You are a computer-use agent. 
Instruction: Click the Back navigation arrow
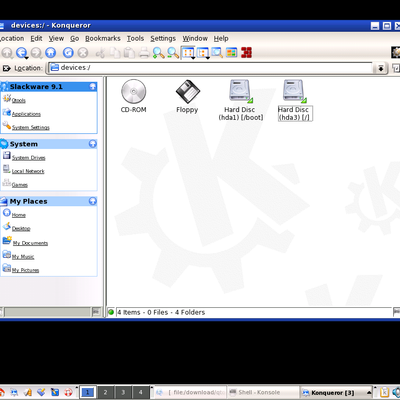[x=21, y=52]
